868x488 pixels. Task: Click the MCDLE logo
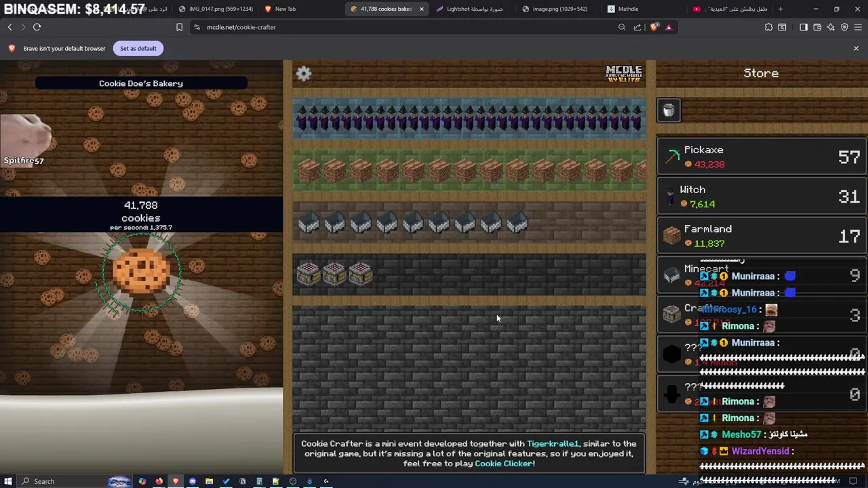(x=624, y=74)
